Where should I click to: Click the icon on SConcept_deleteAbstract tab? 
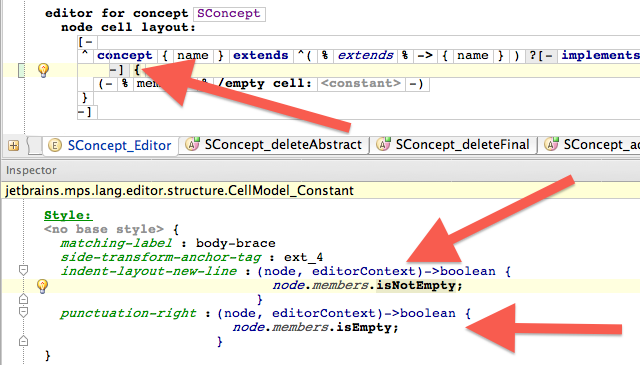192,144
